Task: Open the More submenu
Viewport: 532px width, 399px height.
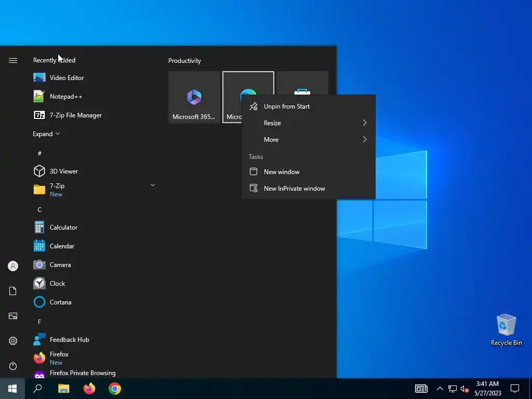Action: click(x=309, y=139)
